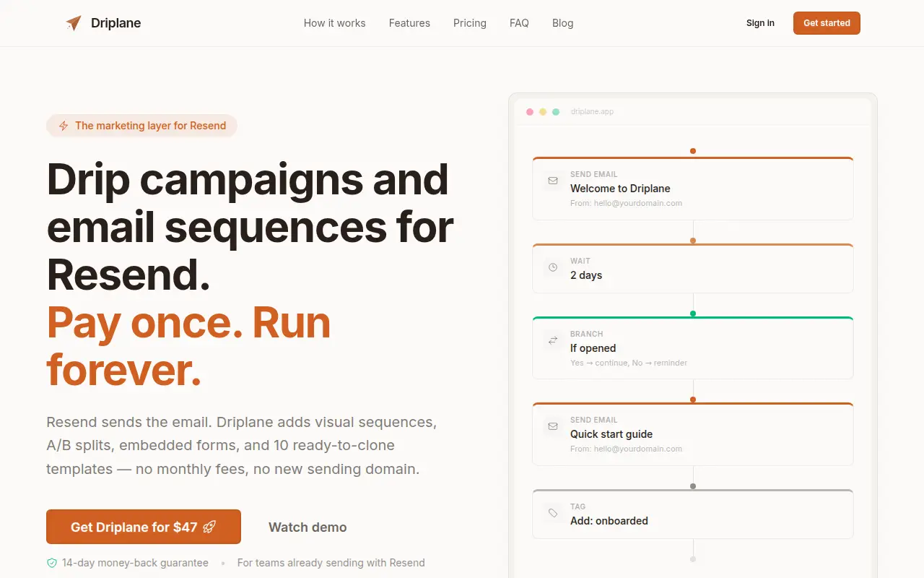Screen dimensions: 924x578
Task: Click the pink dot in mock browser window
Action: [530, 112]
